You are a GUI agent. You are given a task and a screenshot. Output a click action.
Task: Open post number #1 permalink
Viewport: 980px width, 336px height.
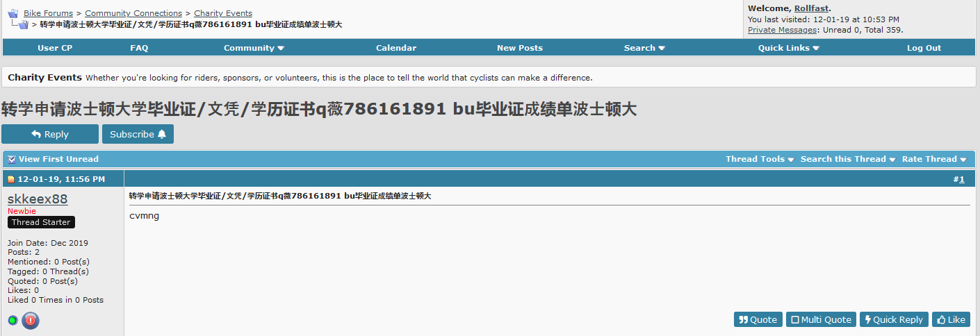pos(961,179)
